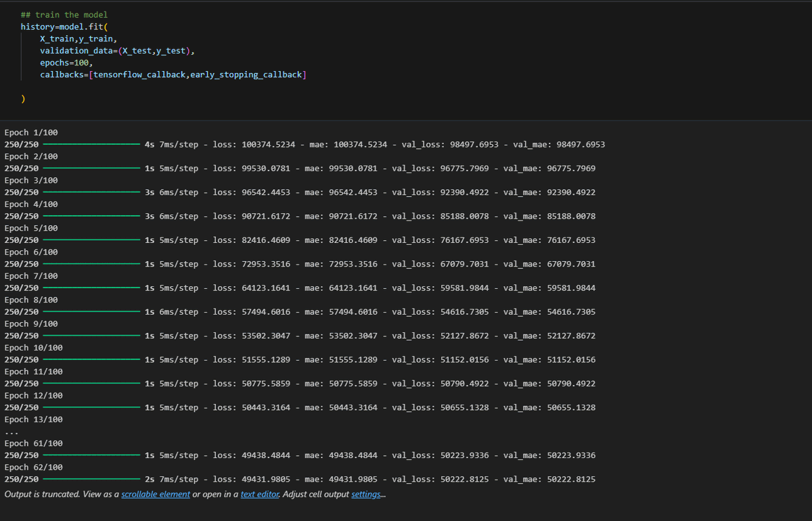
Task: Click the val_loss value 54616.7305
Action: coord(465,312)
